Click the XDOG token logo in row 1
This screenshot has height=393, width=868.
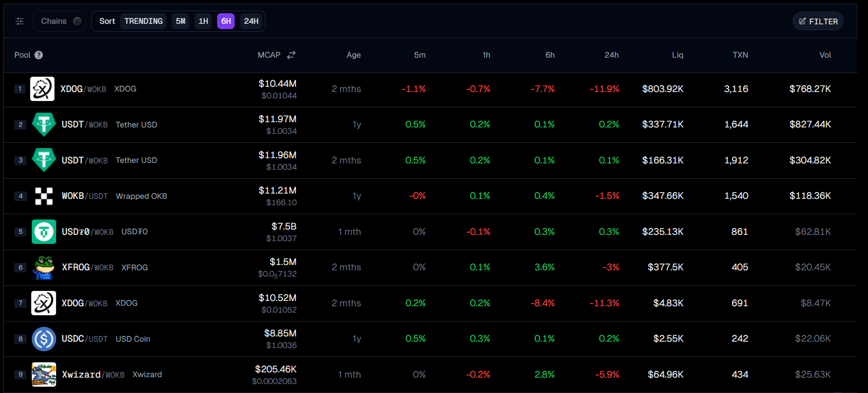coord(42,89)
